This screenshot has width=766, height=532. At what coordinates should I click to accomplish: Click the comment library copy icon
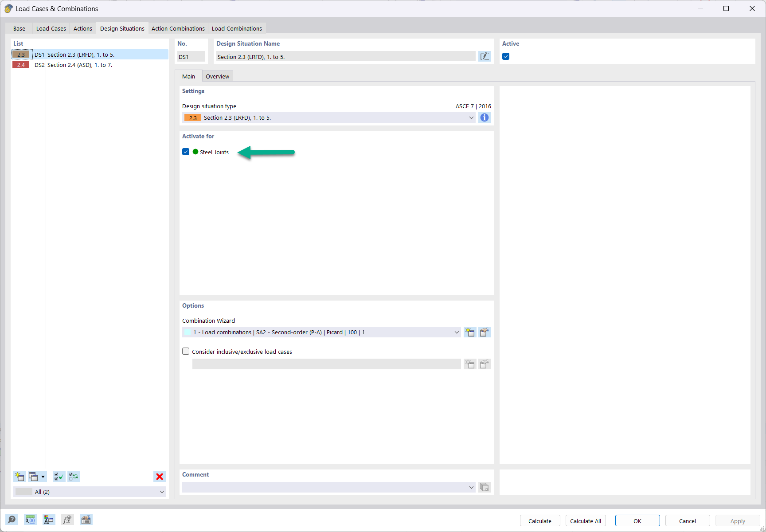pos(485,487)
